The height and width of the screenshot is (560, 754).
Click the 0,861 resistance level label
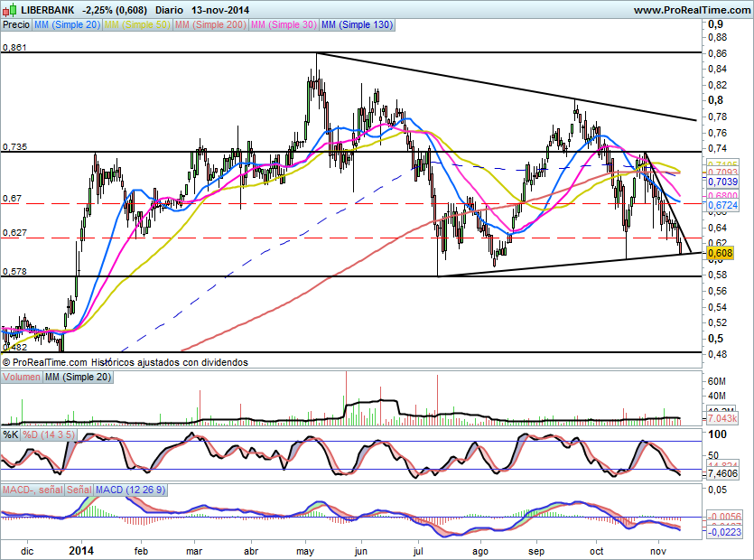pos(15,47)
